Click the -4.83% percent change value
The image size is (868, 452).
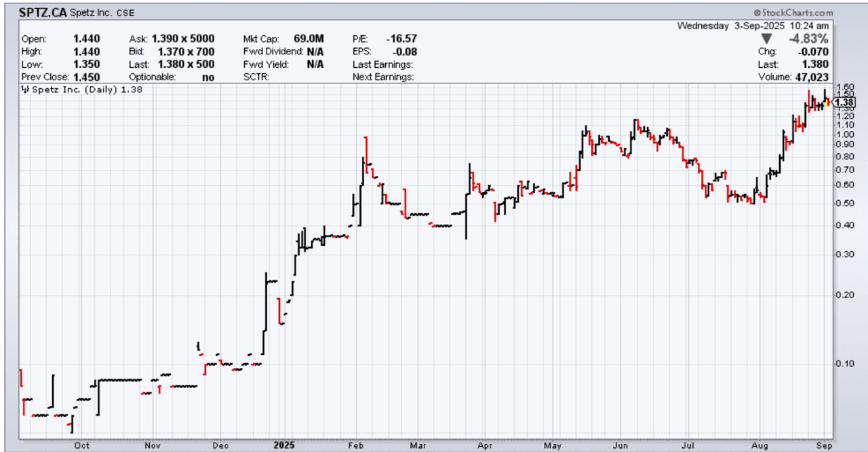click(x=811, y=39)
